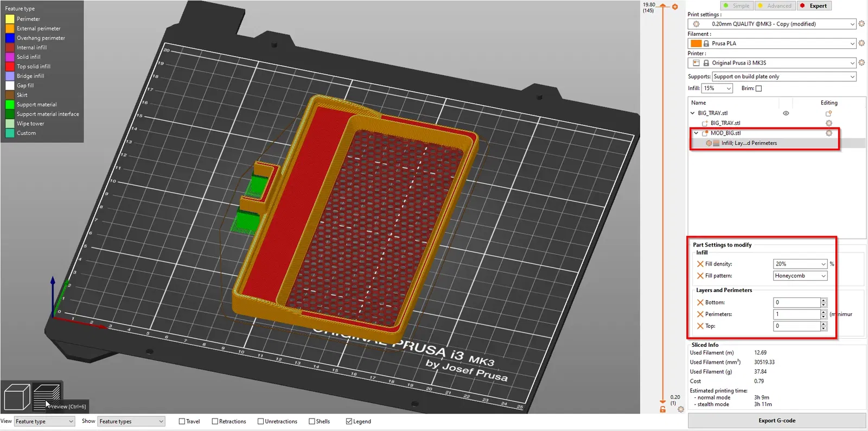Open the Print settings gear tab
The width and height of the screenshot is (868, 431).
(x=861, y=24)
